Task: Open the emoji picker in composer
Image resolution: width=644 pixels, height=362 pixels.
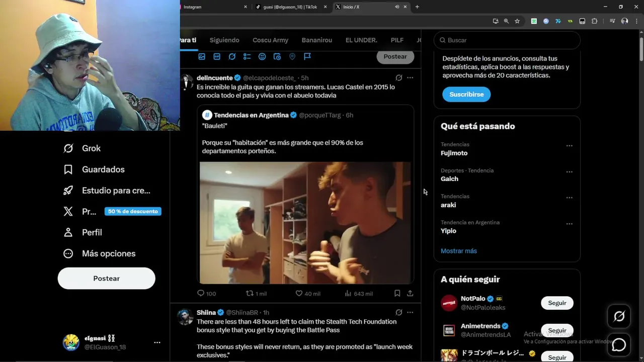Action: pos(262,57)
